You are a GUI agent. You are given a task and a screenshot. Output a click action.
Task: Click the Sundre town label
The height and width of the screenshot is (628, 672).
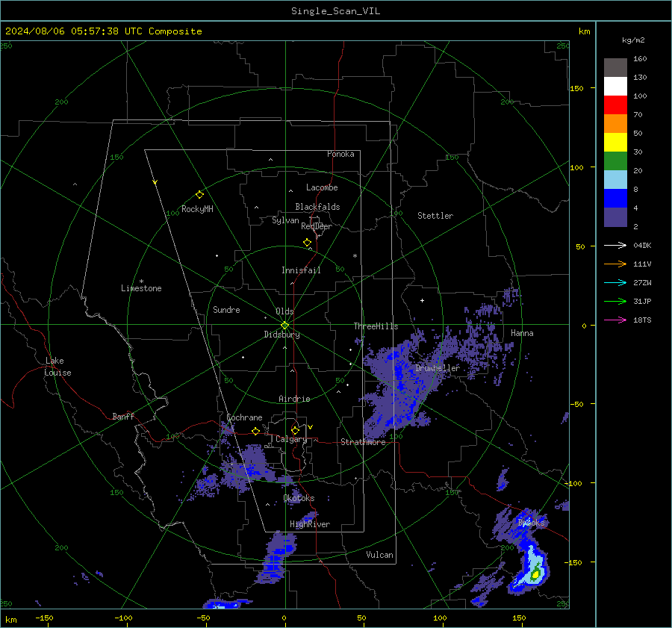click(x=226, y=309)
